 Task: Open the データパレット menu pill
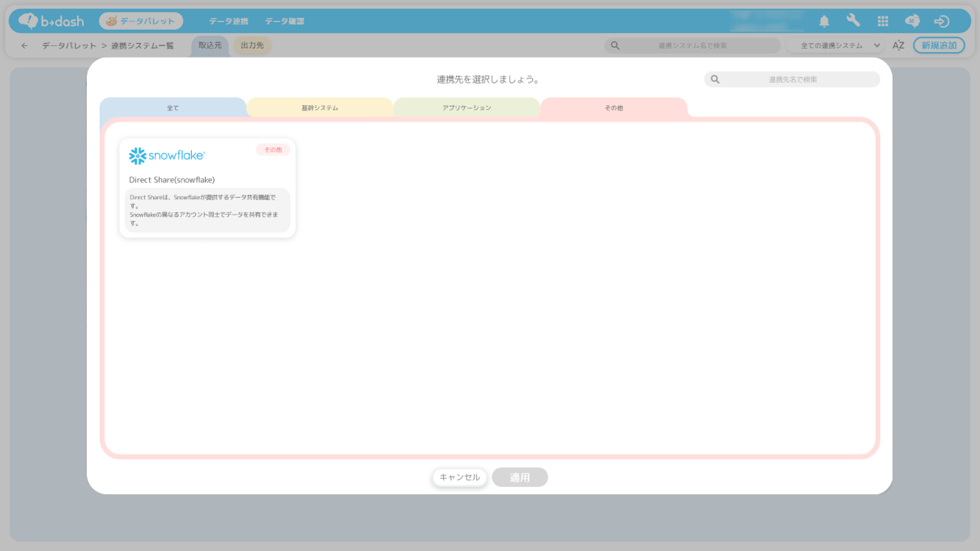[x=141, y=21]
